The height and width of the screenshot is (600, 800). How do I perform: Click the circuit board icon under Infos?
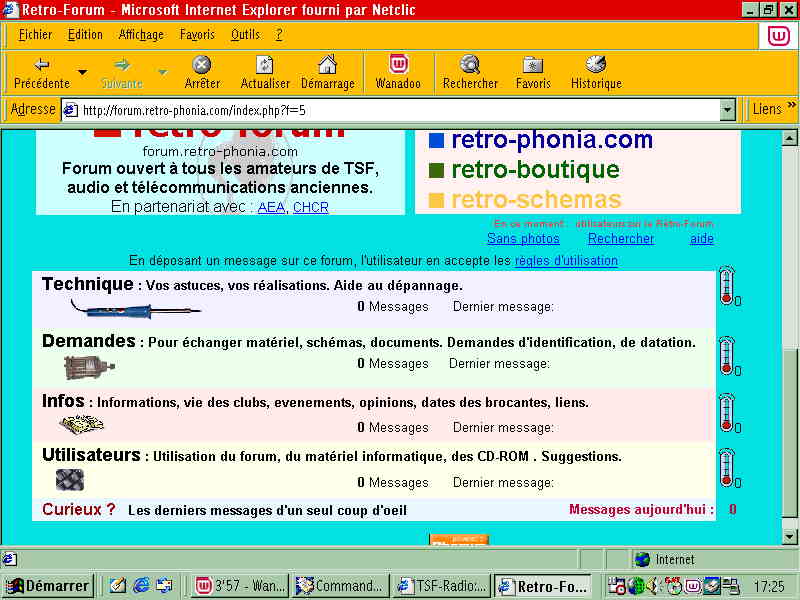(81, 424)
